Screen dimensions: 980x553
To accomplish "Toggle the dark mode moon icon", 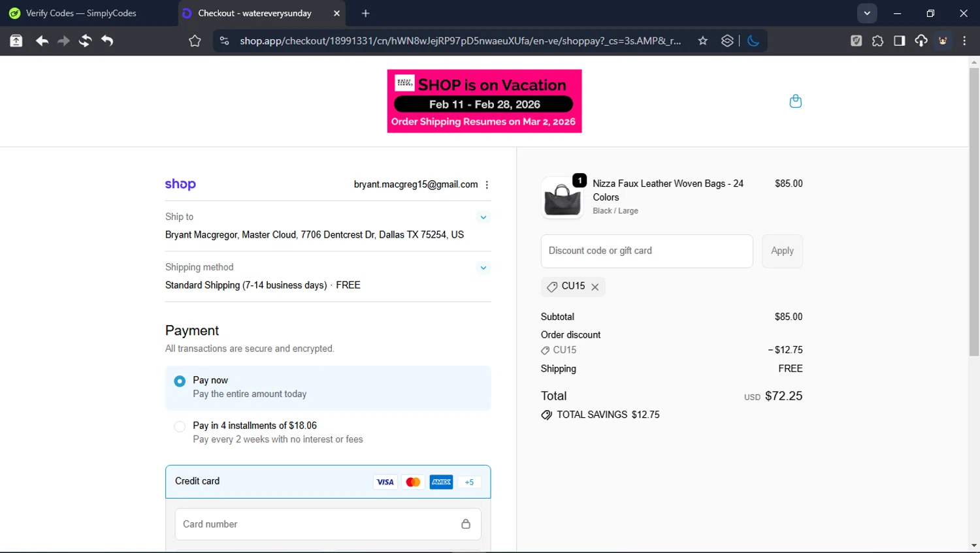I will tap(753, 40).
